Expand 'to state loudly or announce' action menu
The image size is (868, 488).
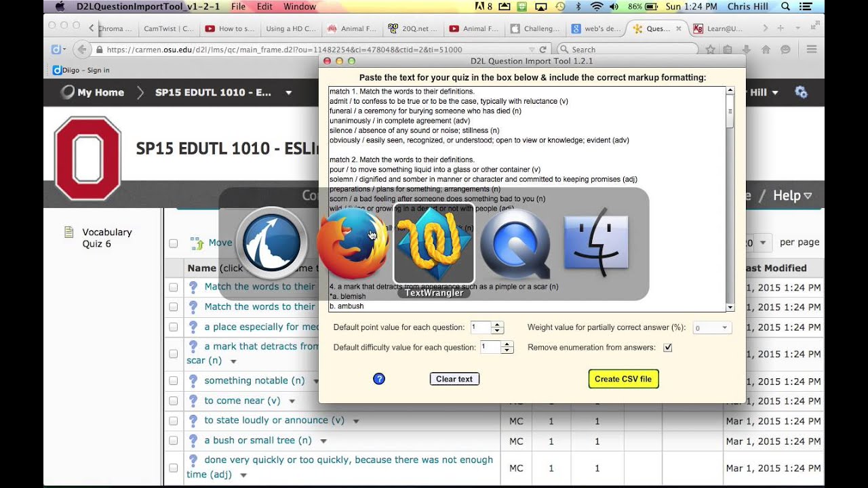click(355, 422)
